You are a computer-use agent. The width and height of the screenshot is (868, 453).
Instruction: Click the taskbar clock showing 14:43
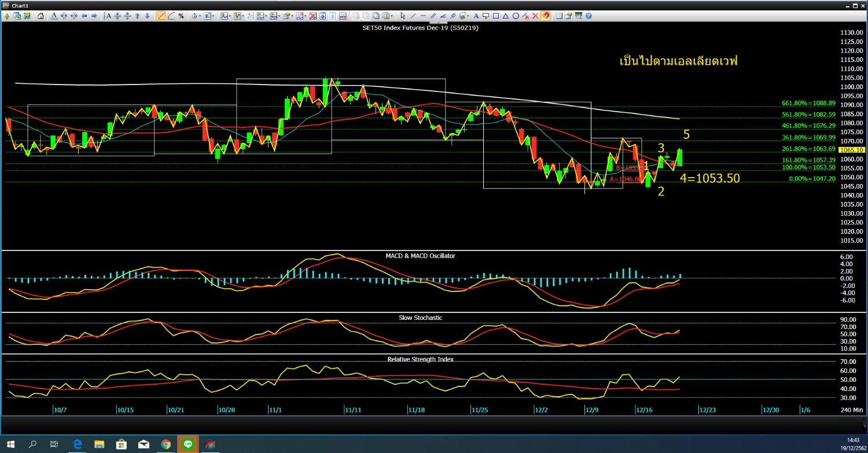(853, 440)
